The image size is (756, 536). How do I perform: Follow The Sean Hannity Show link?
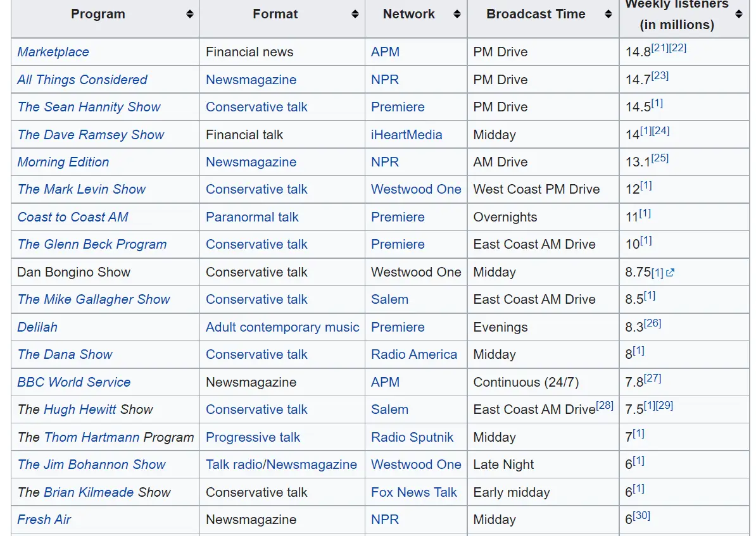point(89,107)
